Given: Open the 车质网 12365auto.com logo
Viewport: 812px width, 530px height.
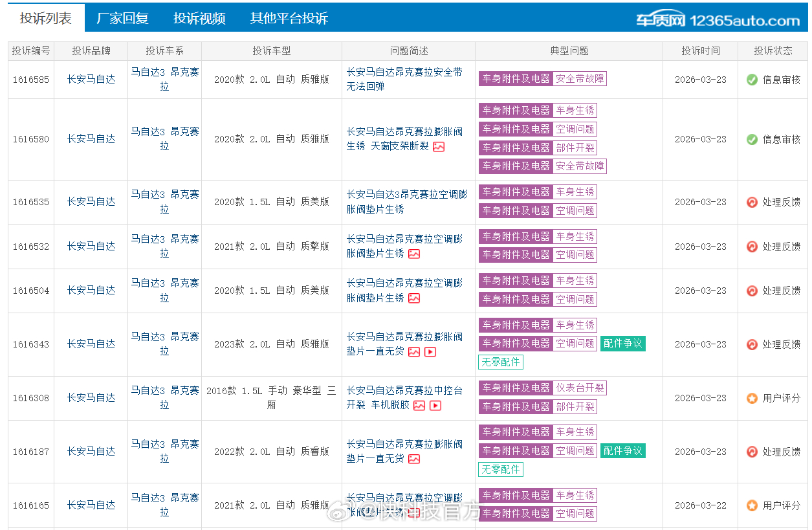Looking at the screenshot, I should click(x=718, y=20).
